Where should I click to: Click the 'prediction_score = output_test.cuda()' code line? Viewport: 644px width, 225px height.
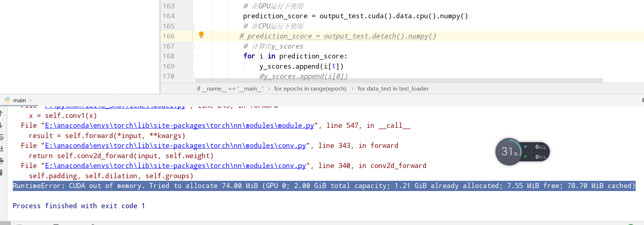click(x=355, y=16)
